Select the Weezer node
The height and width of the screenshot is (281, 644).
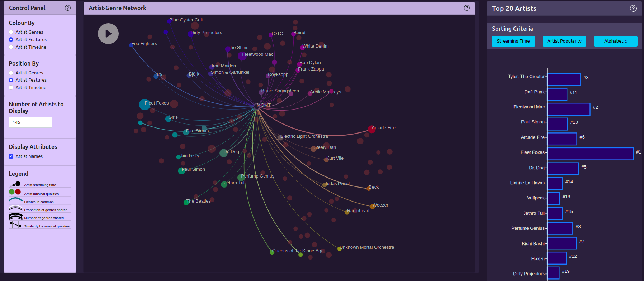(373, 207)
